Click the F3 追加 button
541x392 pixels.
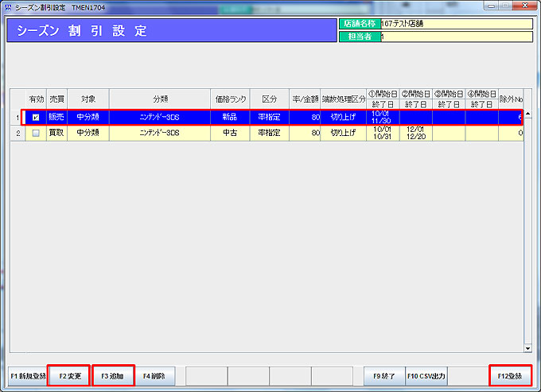112,375
